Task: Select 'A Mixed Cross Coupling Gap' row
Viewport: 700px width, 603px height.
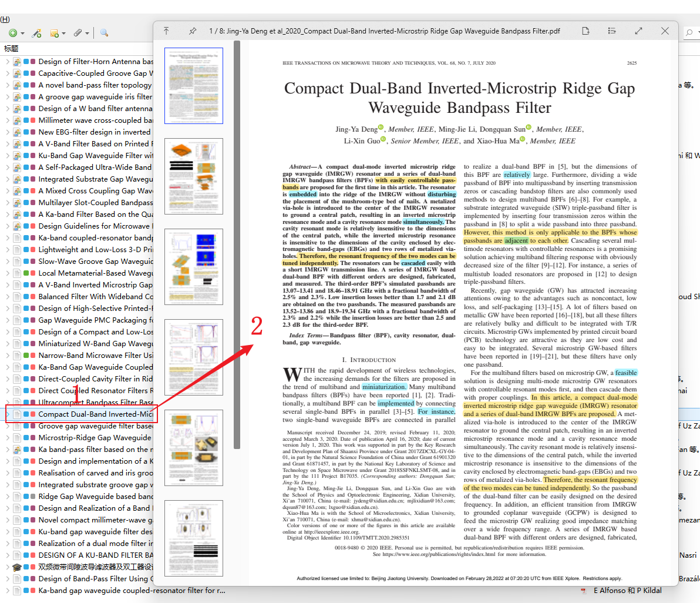Action: [x=77, y=191]
